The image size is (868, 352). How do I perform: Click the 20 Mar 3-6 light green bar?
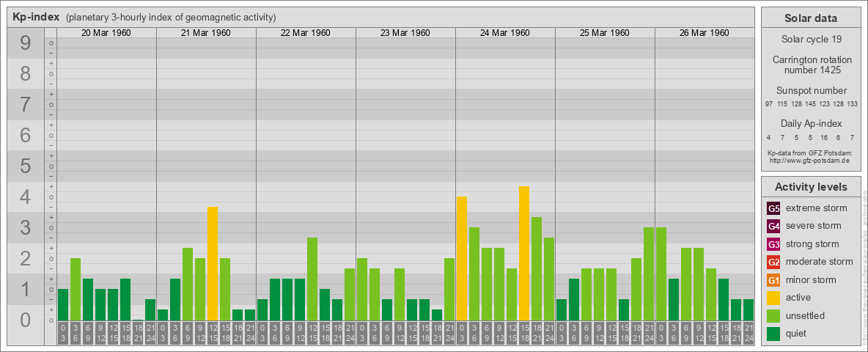point(76,290)
